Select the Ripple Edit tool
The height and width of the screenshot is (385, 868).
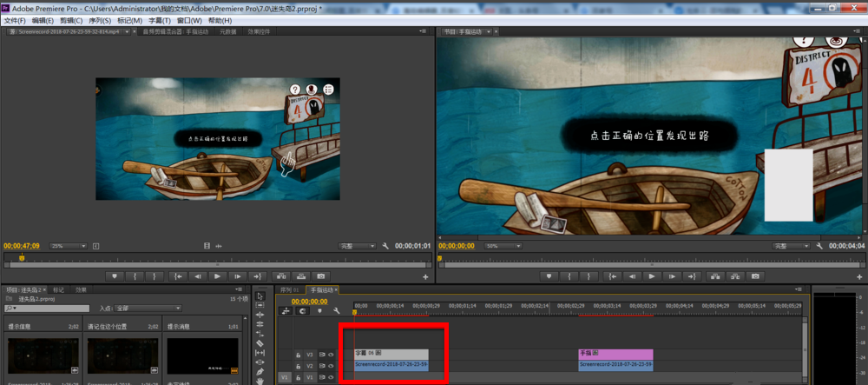point(260,314)
